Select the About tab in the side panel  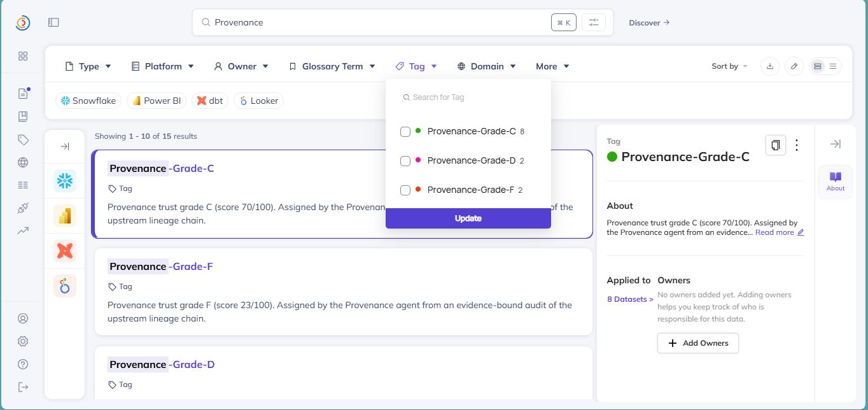coord(835,181)
